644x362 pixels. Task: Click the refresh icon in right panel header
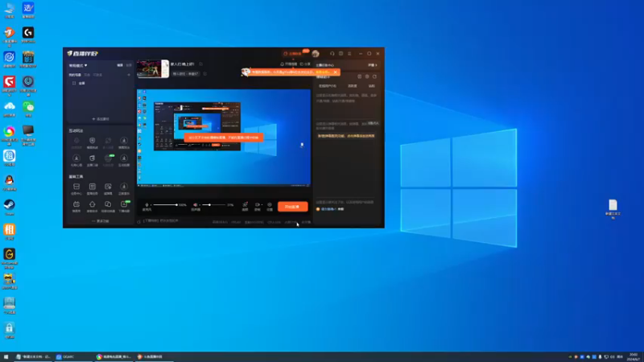[x=374, y=76]
